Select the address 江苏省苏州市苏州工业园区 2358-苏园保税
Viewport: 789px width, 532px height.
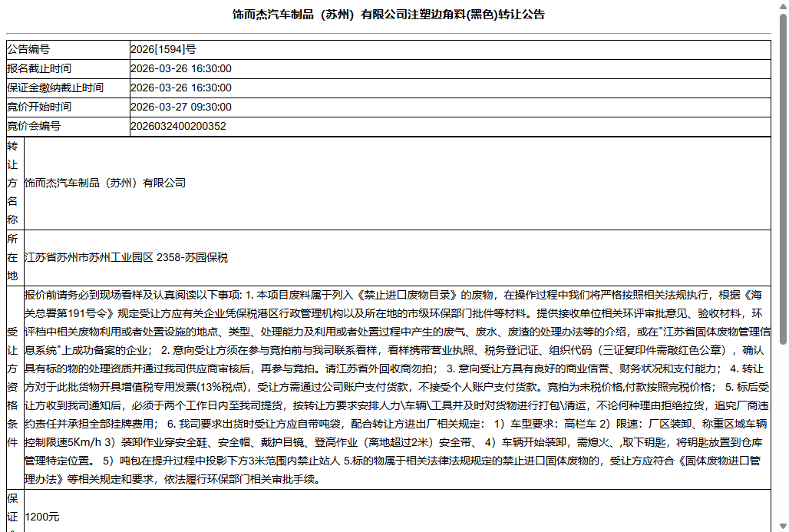[127, 258]
